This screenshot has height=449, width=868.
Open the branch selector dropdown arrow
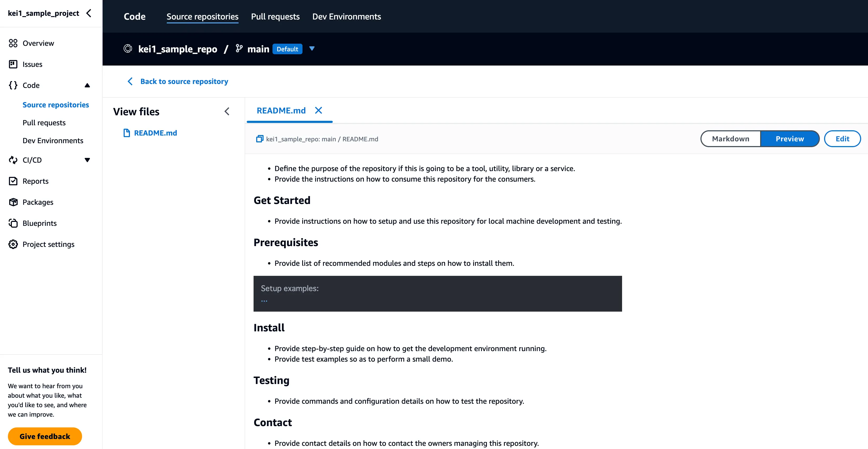(x=312, y=48)
